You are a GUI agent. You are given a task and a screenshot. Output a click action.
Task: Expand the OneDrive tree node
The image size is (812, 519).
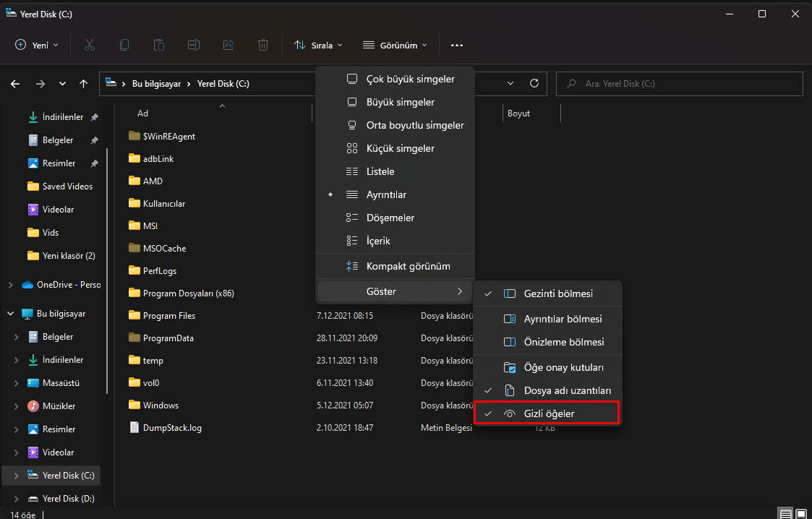point(11,285)
